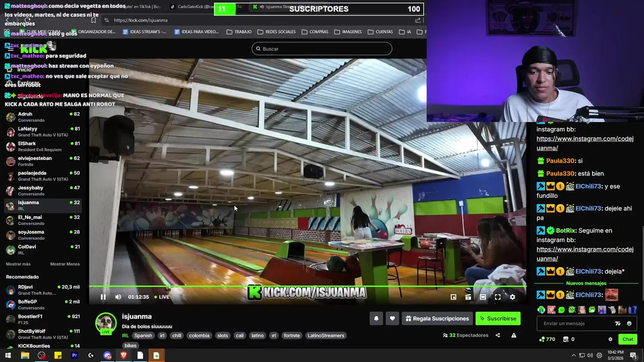This screenshot has height=362, width=644.
Task: Open ElShark channel in sidebar
Action: coord(43,146)
